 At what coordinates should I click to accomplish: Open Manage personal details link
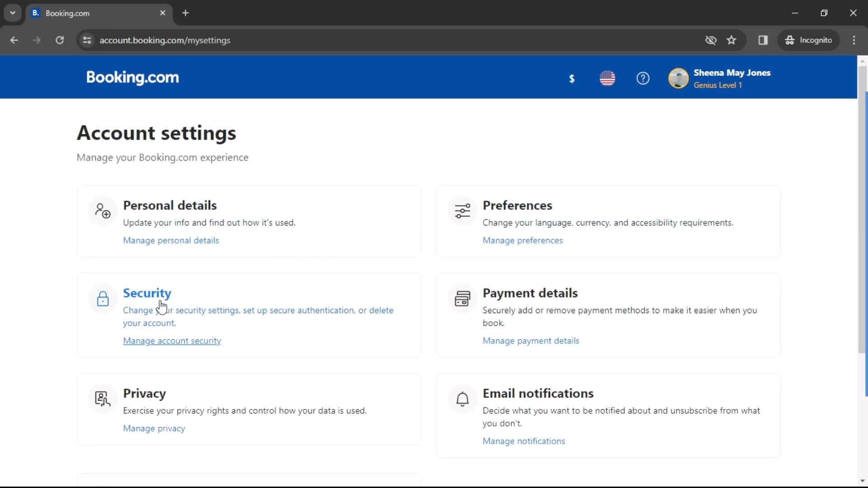click(x=171, y=240)
